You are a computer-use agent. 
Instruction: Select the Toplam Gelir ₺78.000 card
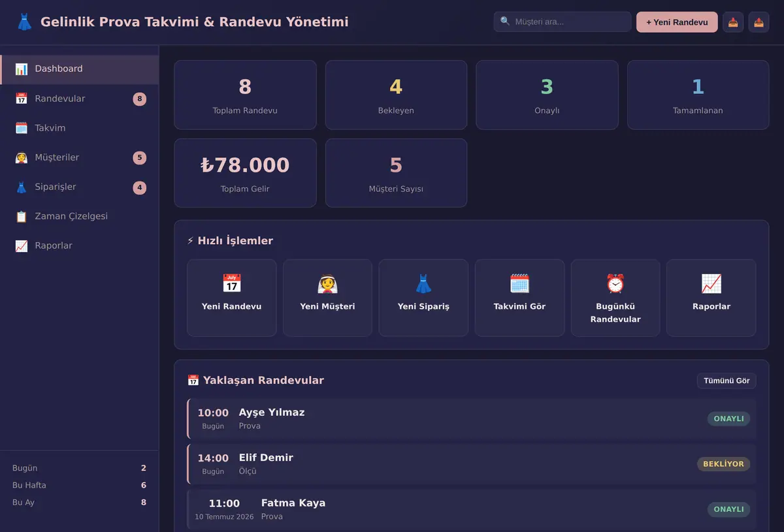tap(245, 173)
